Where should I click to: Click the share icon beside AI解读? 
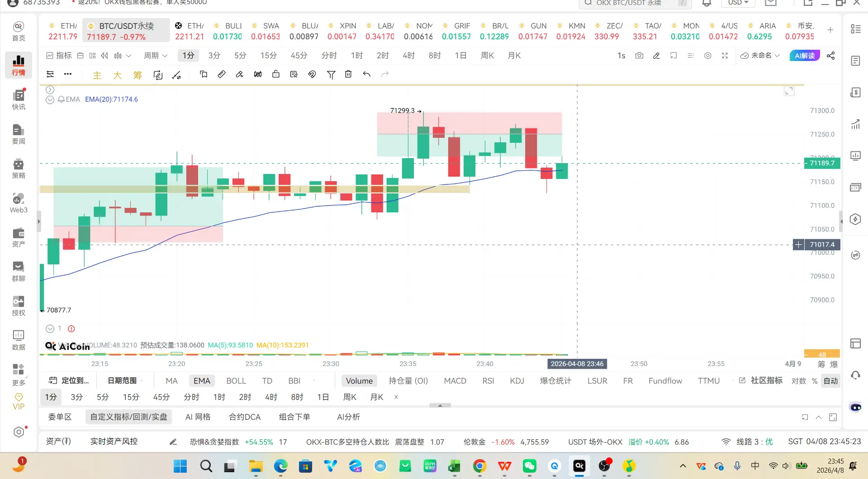831,56
